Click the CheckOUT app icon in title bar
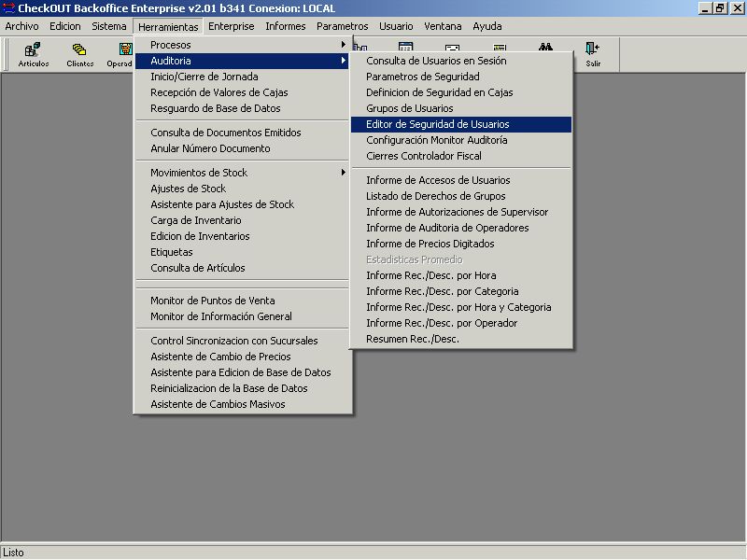Viewport: 747px width, 560px height. (x=8, y=8)
